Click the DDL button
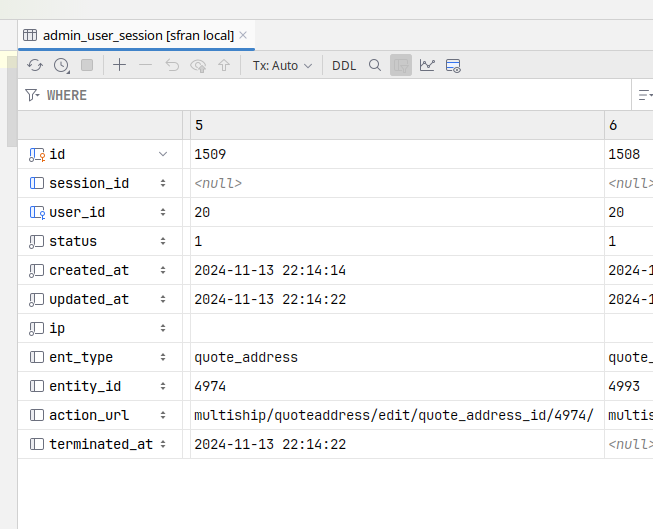This screenshot has width=653, height=529. click(x=344, y=65)
